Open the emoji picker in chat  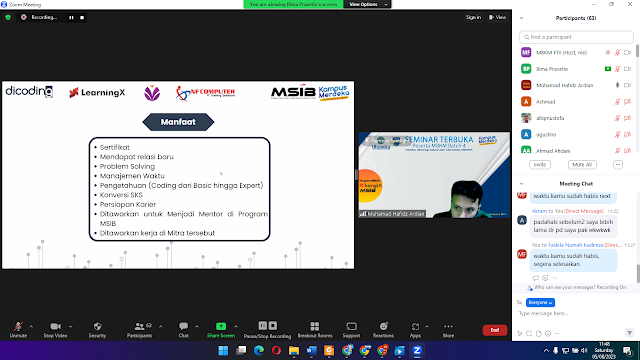548,333
